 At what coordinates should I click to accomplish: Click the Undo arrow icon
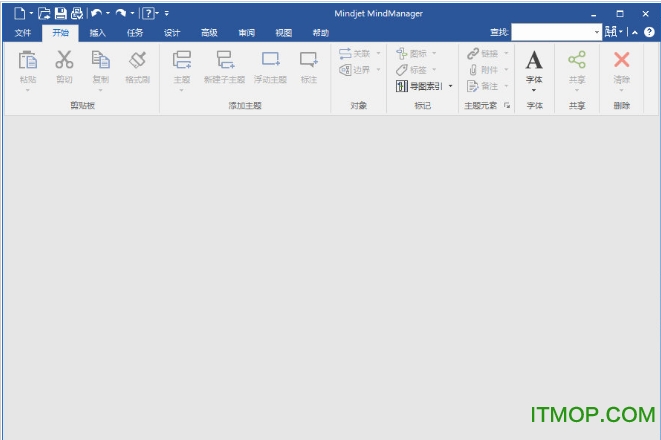tap(97, 13)
